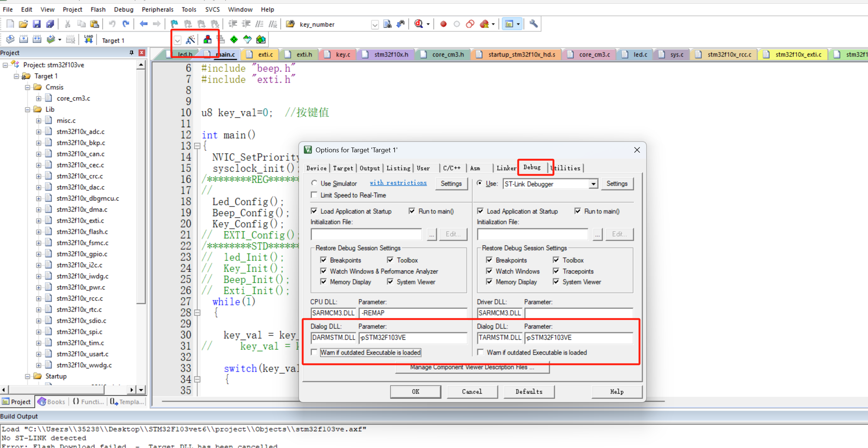Click the OK button in Options dialog

click(x=415, y=392)
